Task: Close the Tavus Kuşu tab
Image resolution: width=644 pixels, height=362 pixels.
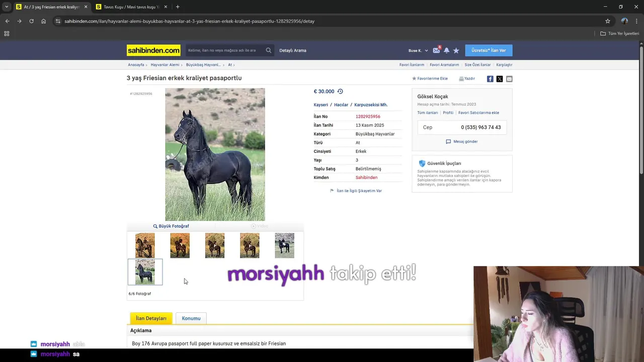Action: point(166,7)
